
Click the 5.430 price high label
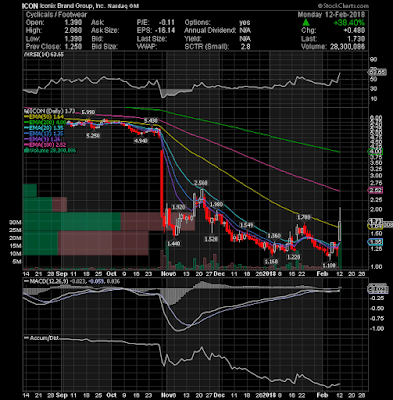pyautogui.click(x=151, y=120)
